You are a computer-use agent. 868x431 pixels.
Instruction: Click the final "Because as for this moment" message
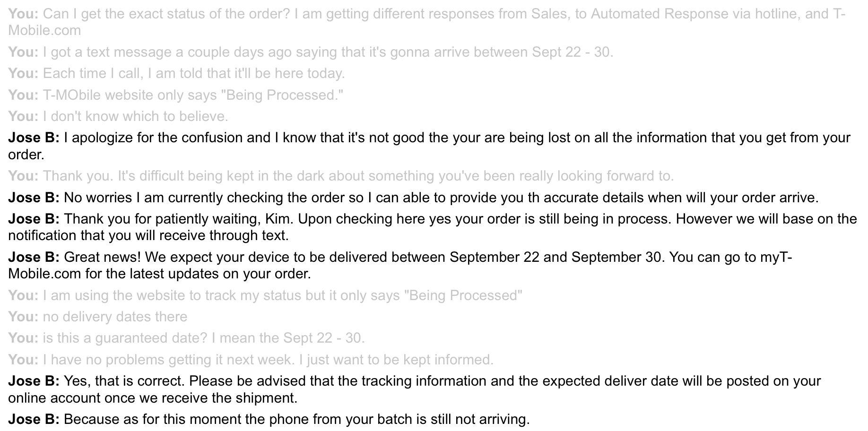click(x=269, y=419)
